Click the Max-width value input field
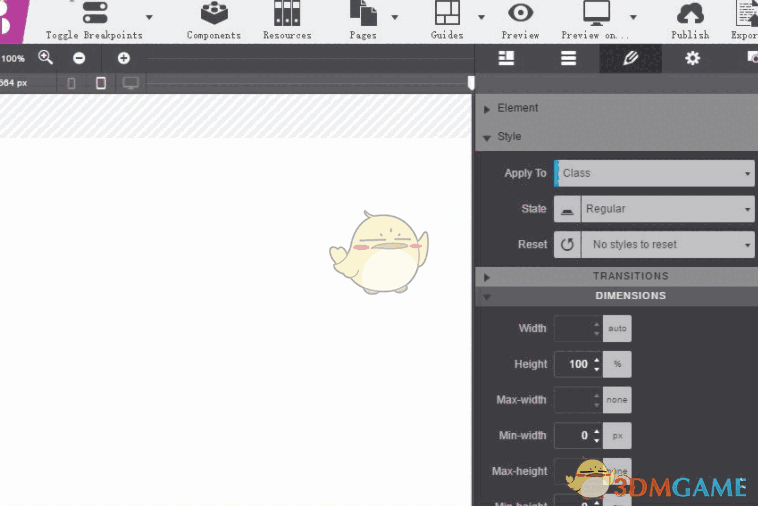 (573, 400)
